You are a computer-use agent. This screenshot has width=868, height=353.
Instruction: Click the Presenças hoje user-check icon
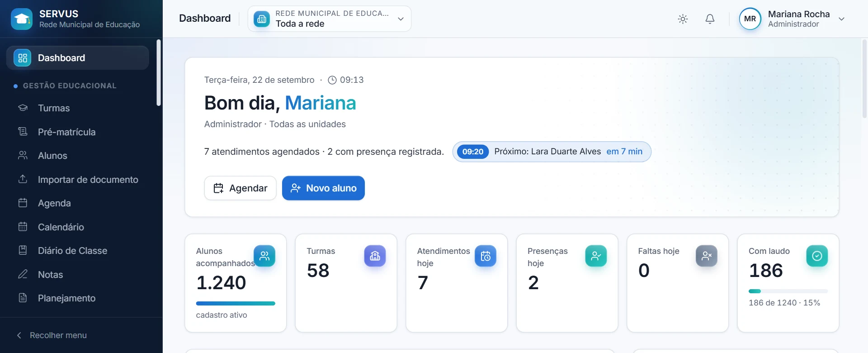click(x=596, y=256)
